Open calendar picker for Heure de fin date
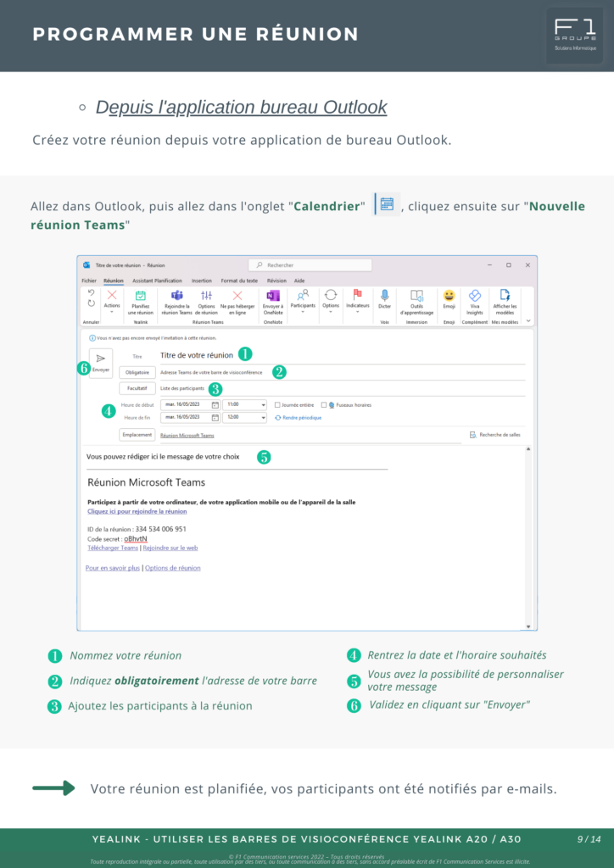This screenshot has height=868, width=614. [215, 417]
